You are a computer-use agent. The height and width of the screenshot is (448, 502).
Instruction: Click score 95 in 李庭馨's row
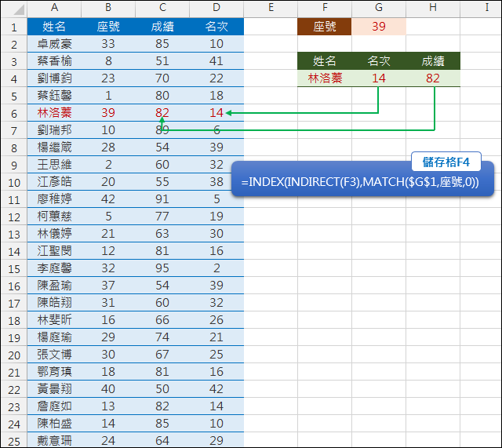coord(162,268)
